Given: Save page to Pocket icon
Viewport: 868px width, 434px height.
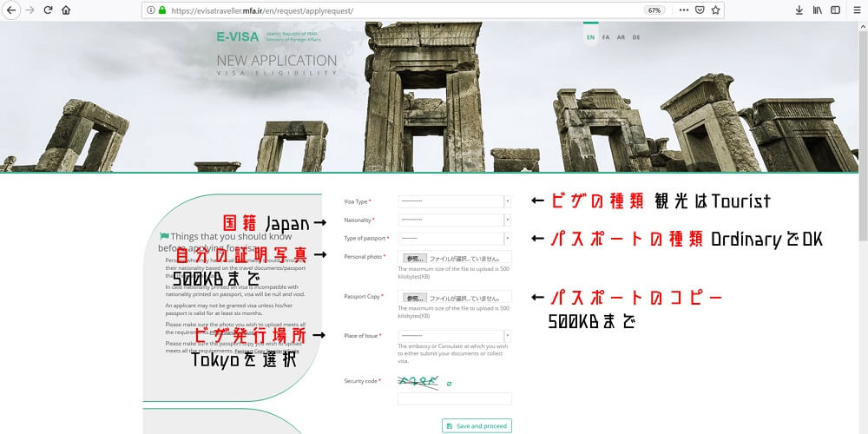Looking at the screenshot, I should [x=700, y=10].
